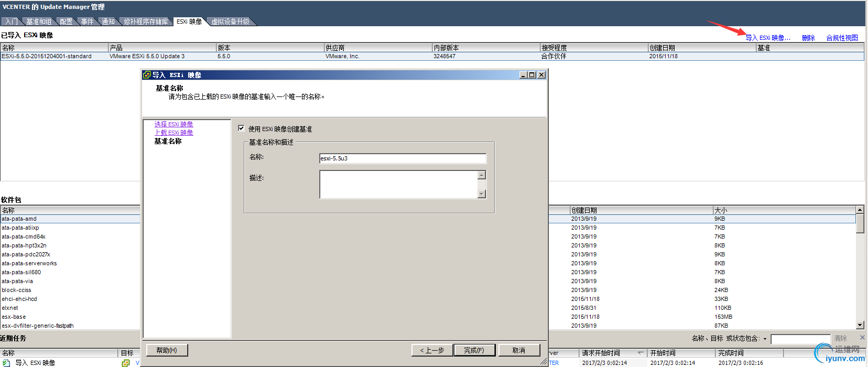Click the 153MB size cell
This screenshot has height=367, width=868.
723,317
